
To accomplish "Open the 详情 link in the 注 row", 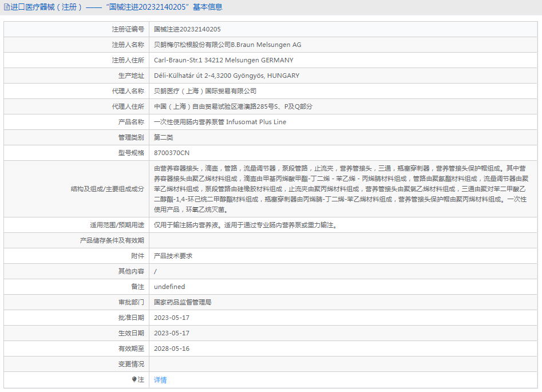I will pyautogui.click(x=160, y=380).
